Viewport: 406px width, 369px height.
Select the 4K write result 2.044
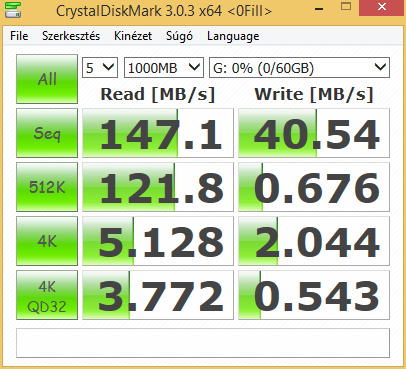pyautogui.click(x=314, y=241)
